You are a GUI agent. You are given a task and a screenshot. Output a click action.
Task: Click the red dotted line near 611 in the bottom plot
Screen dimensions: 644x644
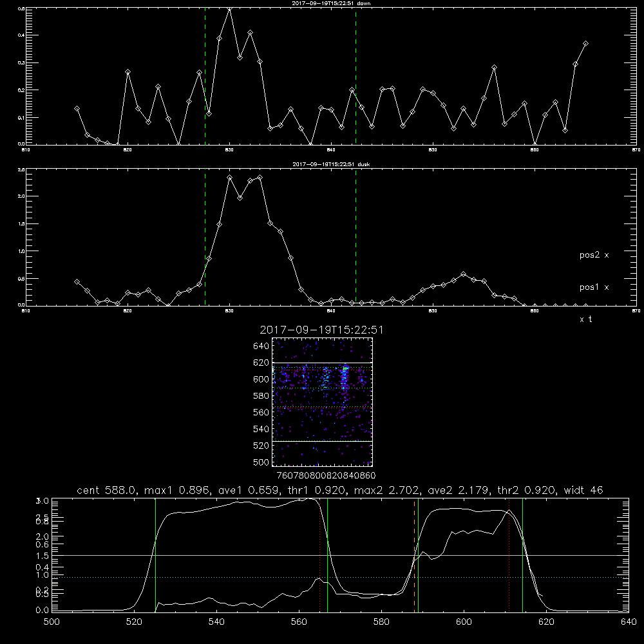coord(509,555)
